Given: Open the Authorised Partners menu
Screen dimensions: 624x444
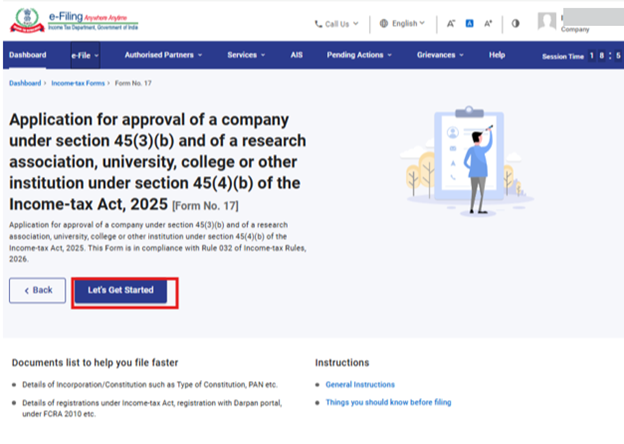Looking at the screenshot, I should tap(164, 55).
